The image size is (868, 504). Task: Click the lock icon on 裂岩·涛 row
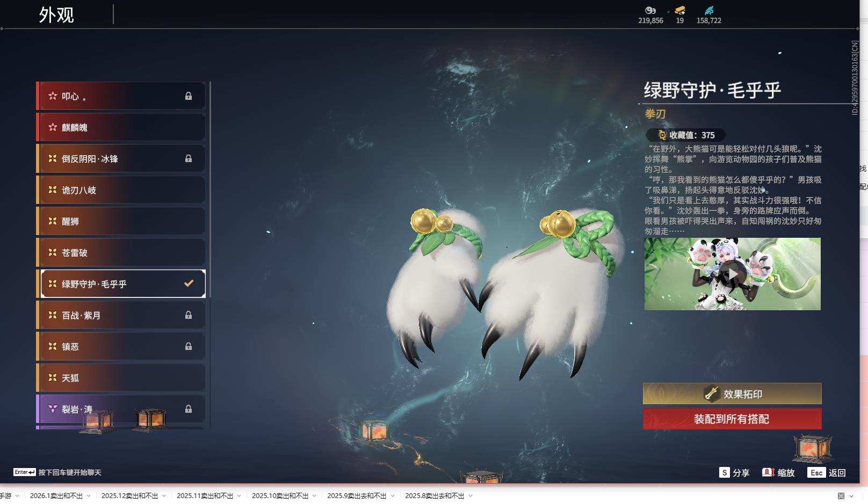click(189, 409)
